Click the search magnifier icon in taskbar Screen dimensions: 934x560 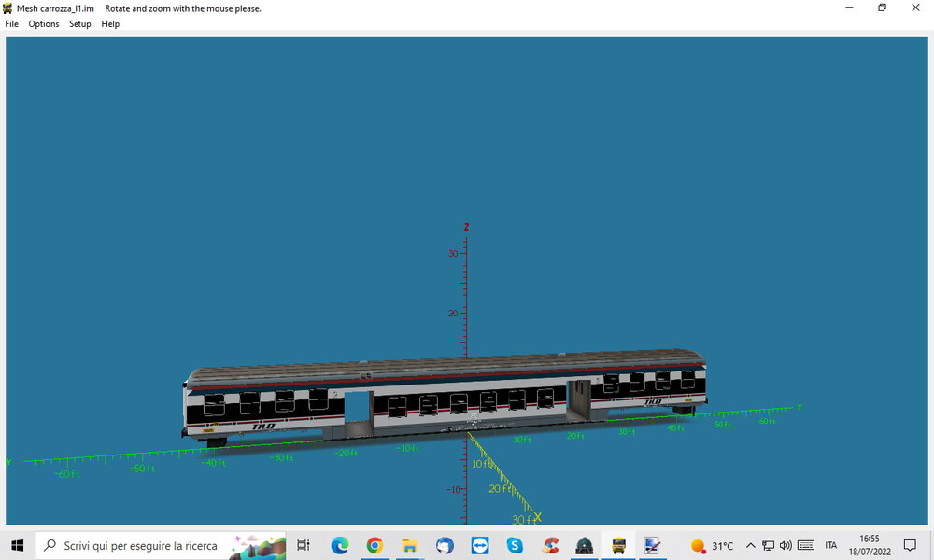[50, 545]
